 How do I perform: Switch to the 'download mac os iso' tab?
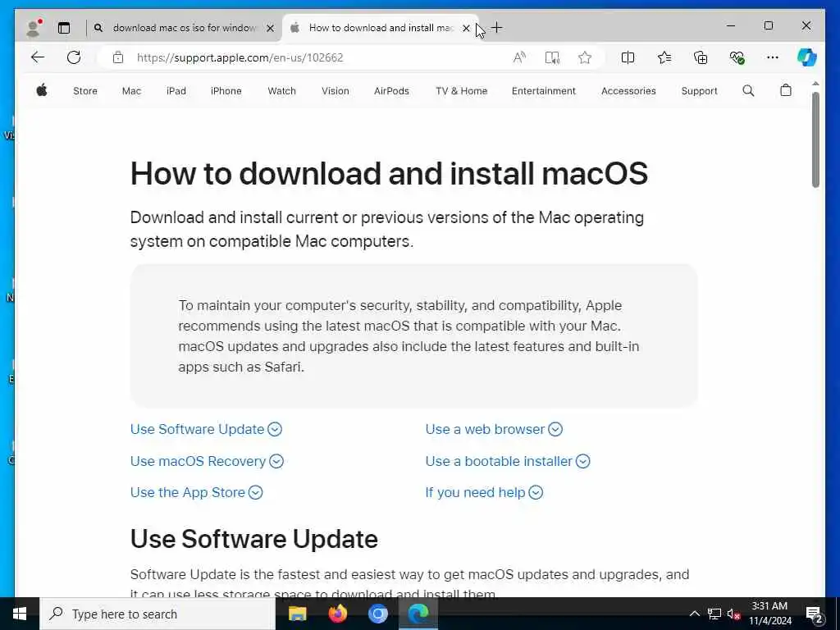185,28
